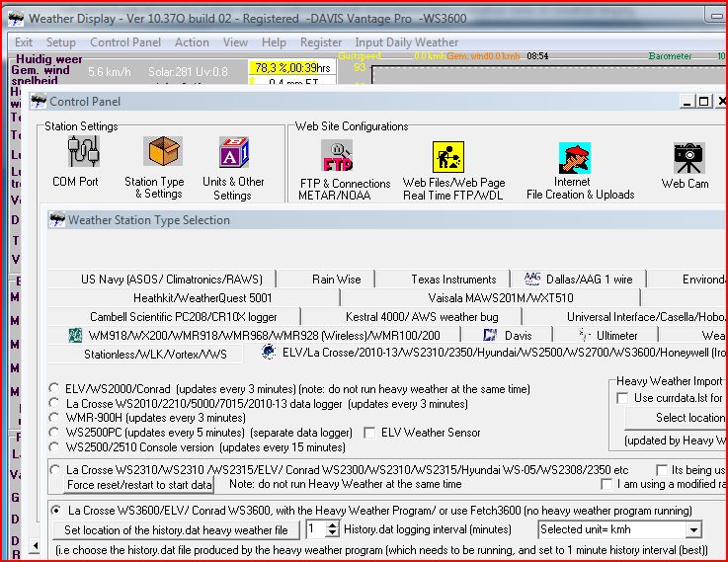This screenshot has width=728, height=562.
Task: Toggle ELV Weather Sensor checkbox
Action: (370, 433)
